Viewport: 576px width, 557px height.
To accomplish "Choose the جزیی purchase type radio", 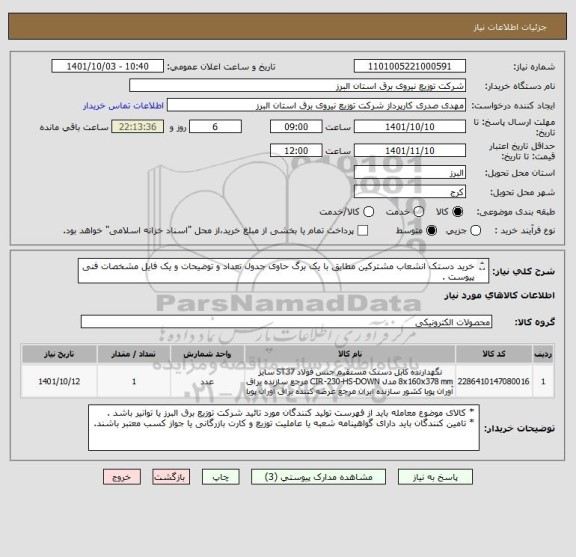I will coord(476,231).
